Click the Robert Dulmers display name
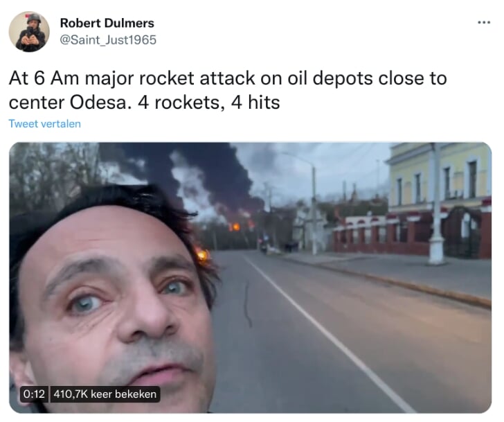 (107, 23)
